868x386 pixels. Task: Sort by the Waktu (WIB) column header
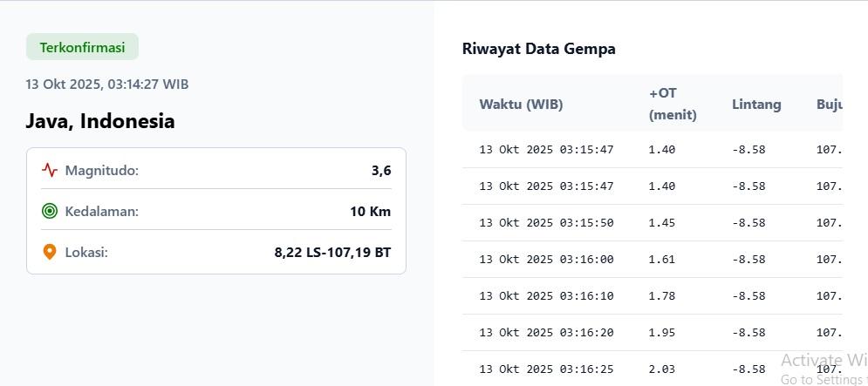tap(521, 105)
